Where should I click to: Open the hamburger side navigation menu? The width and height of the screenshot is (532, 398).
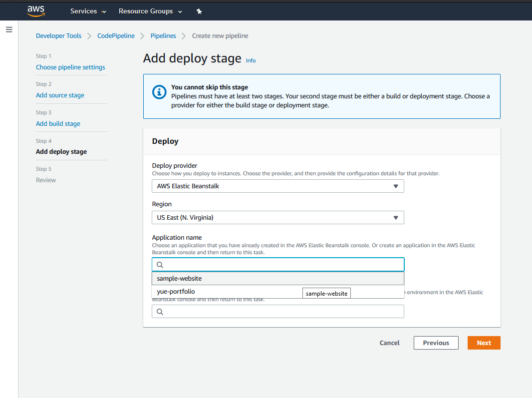(9, 29)
